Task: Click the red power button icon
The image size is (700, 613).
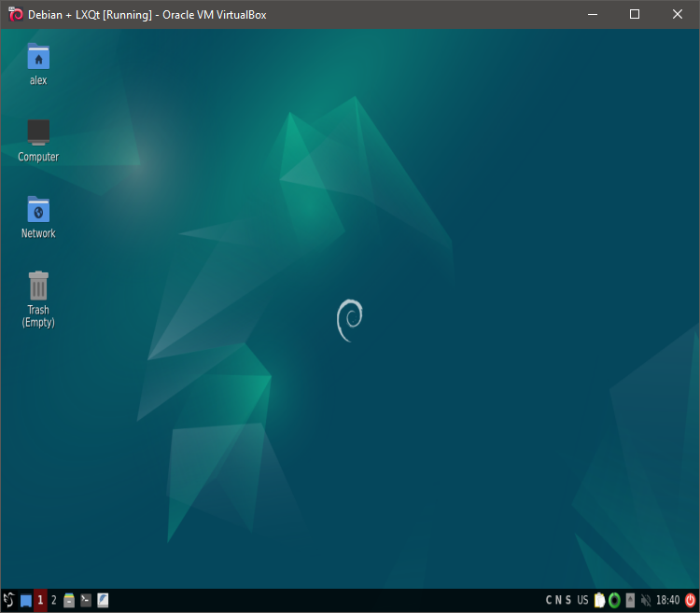Action: 690,600
